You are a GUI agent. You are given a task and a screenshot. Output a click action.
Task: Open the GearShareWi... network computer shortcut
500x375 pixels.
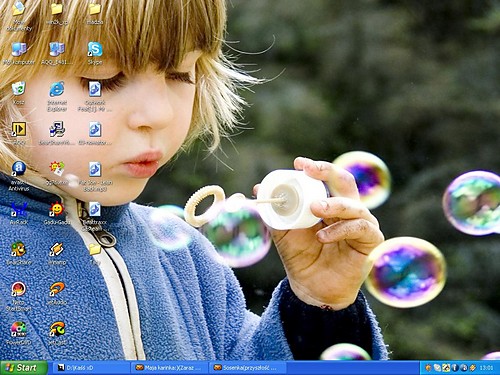click(x=57, y=129)
